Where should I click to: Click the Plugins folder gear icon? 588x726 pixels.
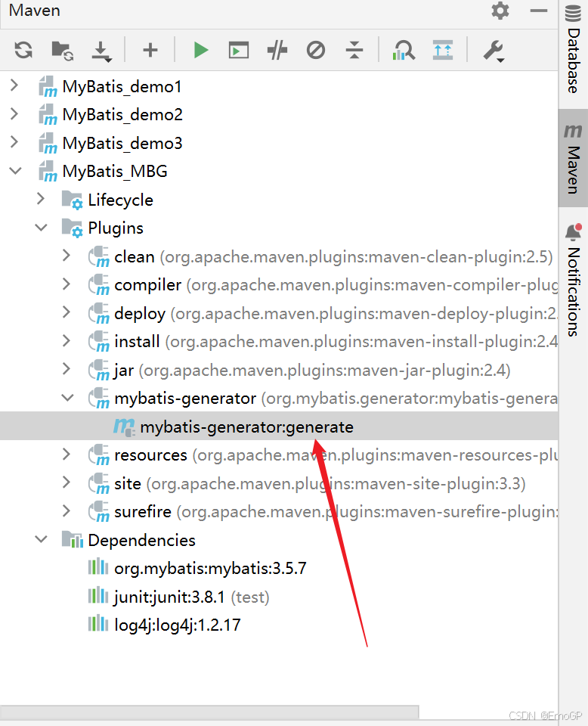tap(72, 228)
